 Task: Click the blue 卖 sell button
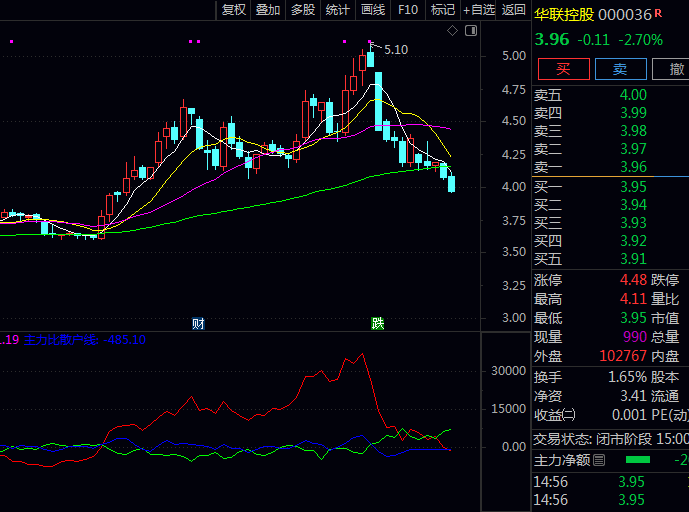(x=620, y=69)
